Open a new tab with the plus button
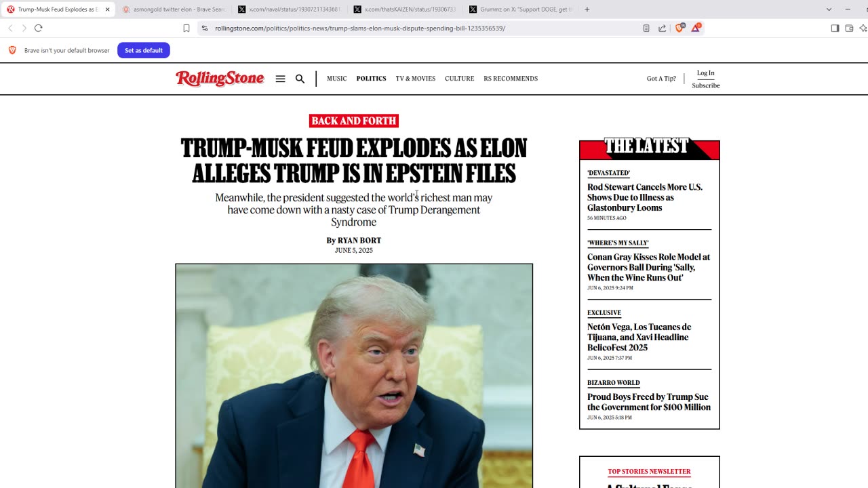The height and width of the screenshot is (488, 868). pyautogui.click(x=587, y=9)
